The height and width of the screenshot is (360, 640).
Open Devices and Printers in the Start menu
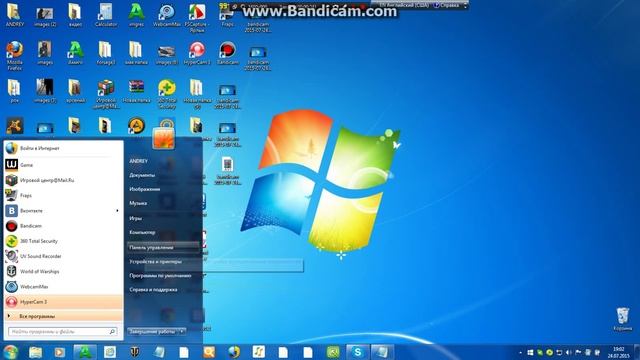pos(156,262)
